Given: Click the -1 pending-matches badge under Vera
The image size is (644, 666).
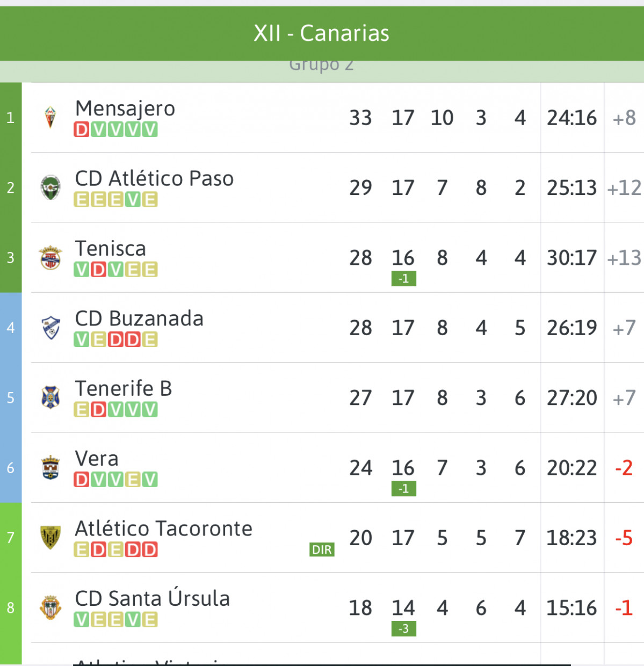Looking at the screenshot, I should (404, 489).
